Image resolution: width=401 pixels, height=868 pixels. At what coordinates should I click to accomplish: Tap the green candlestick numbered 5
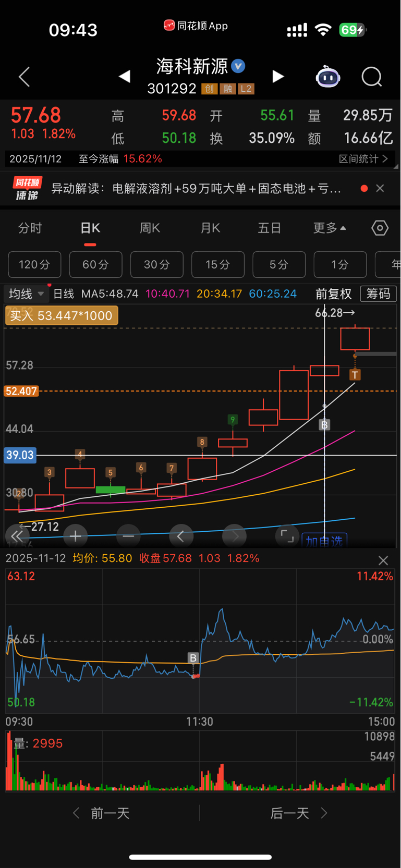[x=111, y=490]
